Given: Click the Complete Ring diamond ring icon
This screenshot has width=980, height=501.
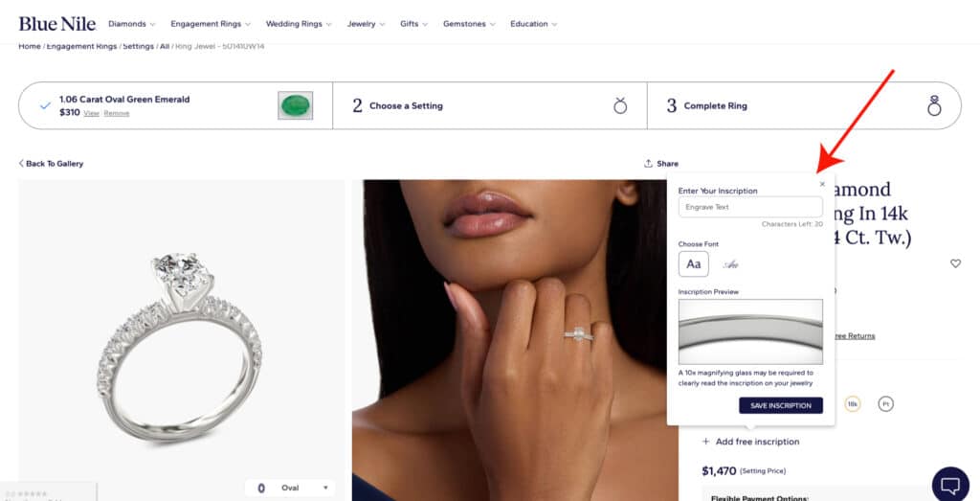Looking at the screenshot, I should 934,105.
